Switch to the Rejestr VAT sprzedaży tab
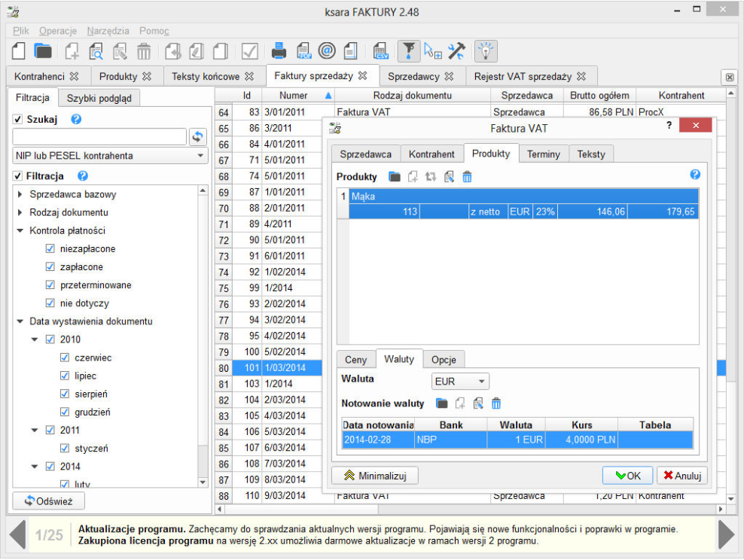This screenshot has width=744, height=560. (529, 76)
